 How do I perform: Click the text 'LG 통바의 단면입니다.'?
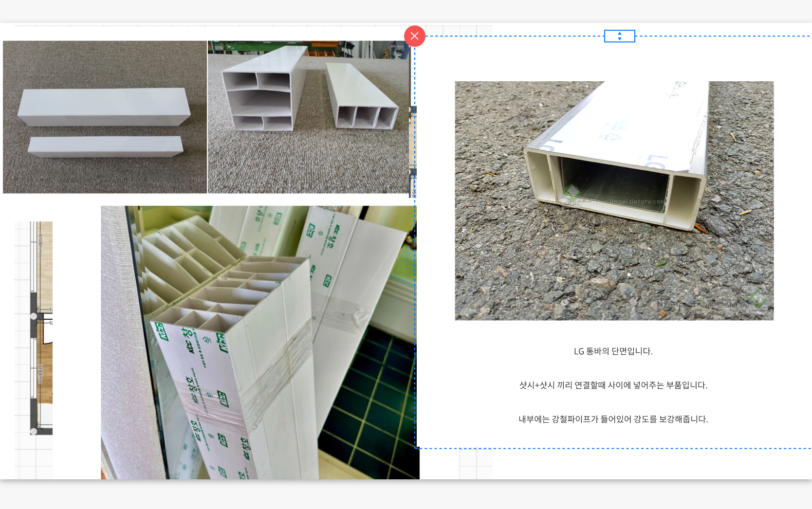613,351
